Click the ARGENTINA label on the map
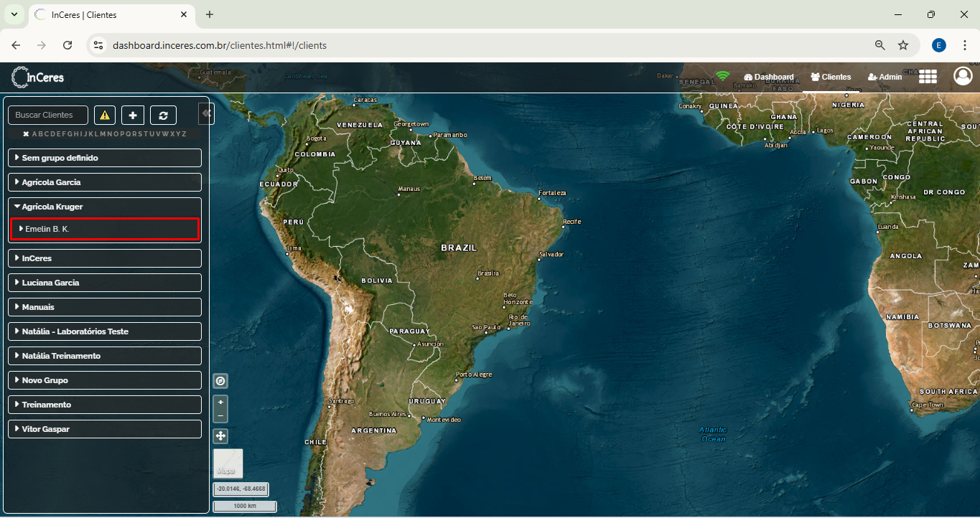The image size is (980, 518). tap(373, 430)
